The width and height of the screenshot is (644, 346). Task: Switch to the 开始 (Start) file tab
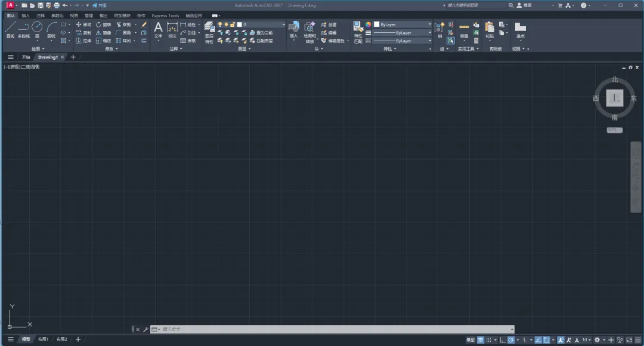pos(26,57)
